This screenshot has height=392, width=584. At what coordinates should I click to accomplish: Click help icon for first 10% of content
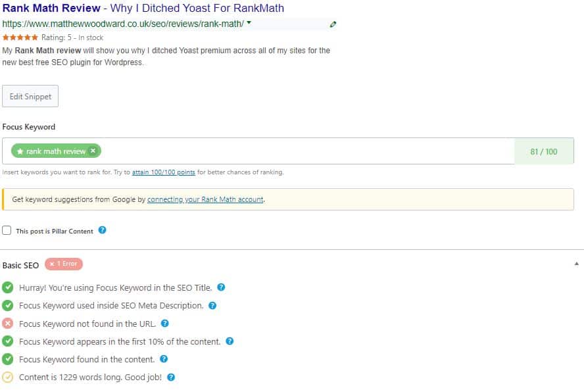[230, 341]
